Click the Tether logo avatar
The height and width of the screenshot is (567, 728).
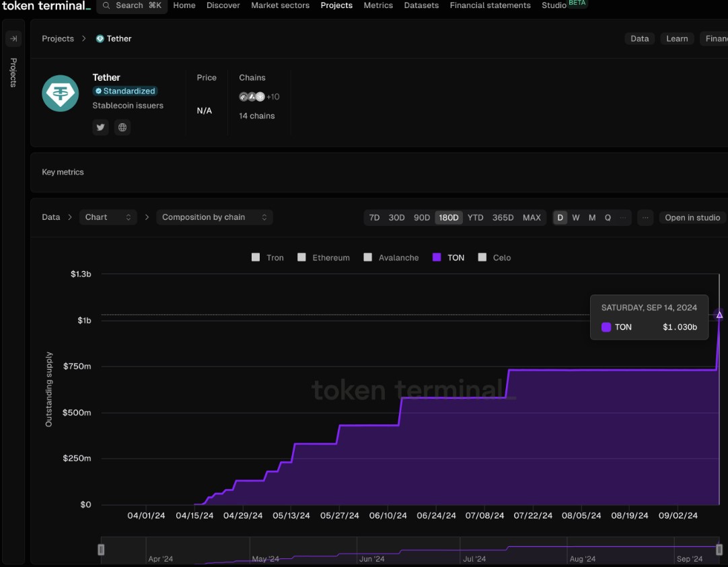coord(61,93)
